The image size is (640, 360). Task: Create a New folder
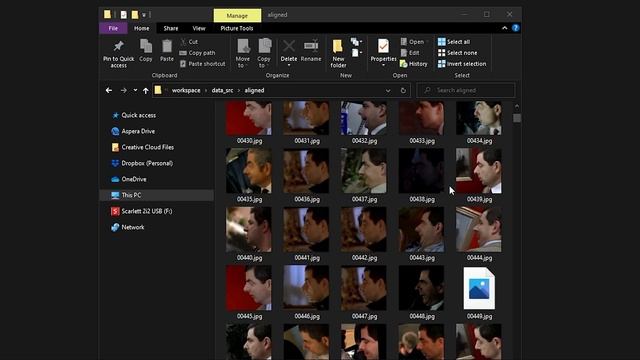pyautogui.click(x=338, y=53)
